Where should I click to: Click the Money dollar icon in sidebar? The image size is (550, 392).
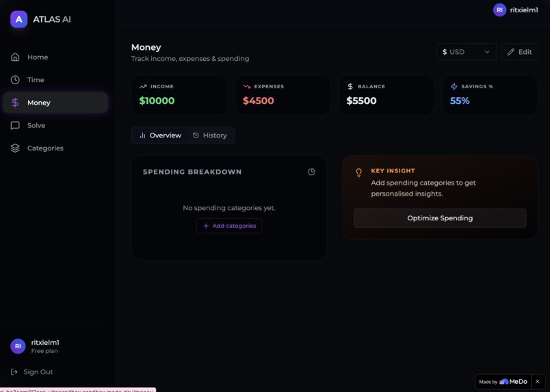15,103
